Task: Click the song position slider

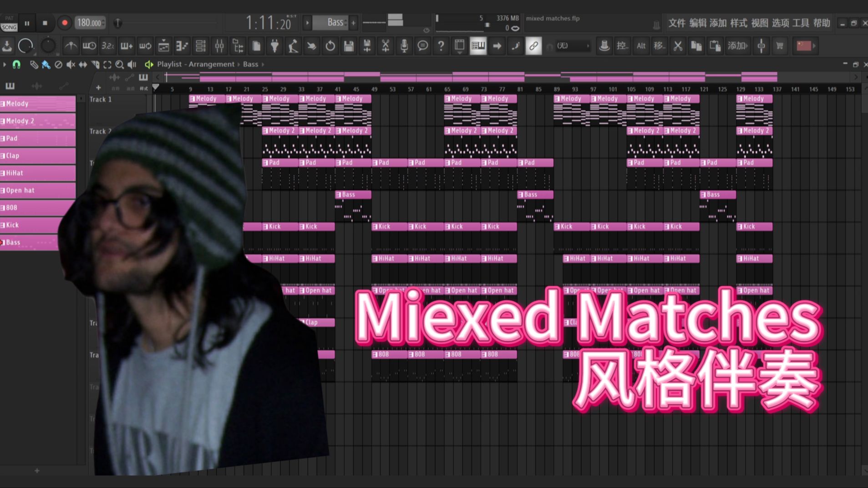Action: (x=167, y=23)
